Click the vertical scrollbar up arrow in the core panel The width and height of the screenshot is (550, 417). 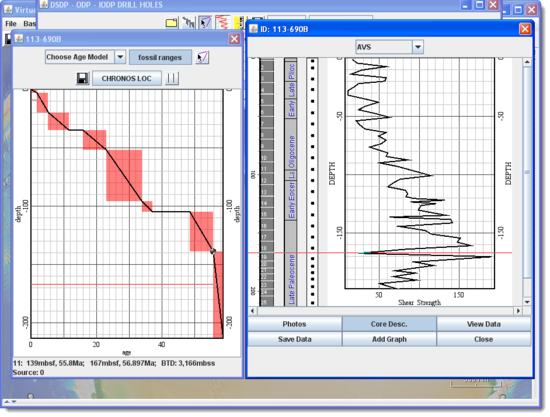[x=527, y=62]
